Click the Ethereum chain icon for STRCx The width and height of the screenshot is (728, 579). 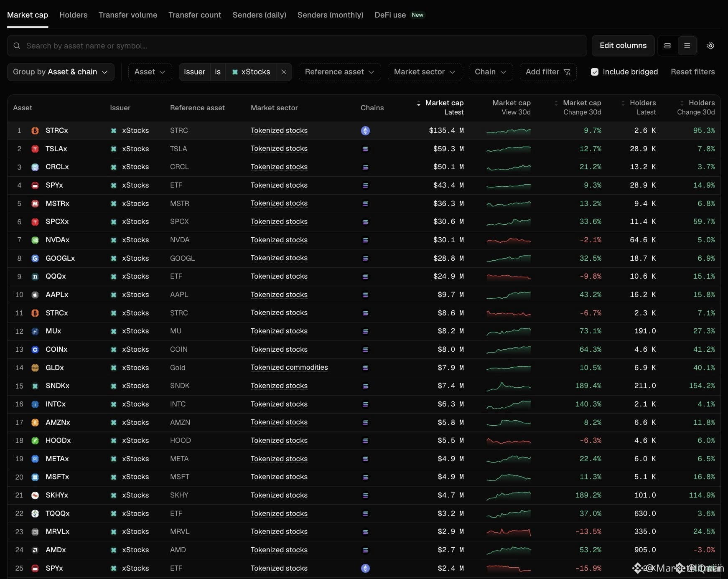coord(365,131)
